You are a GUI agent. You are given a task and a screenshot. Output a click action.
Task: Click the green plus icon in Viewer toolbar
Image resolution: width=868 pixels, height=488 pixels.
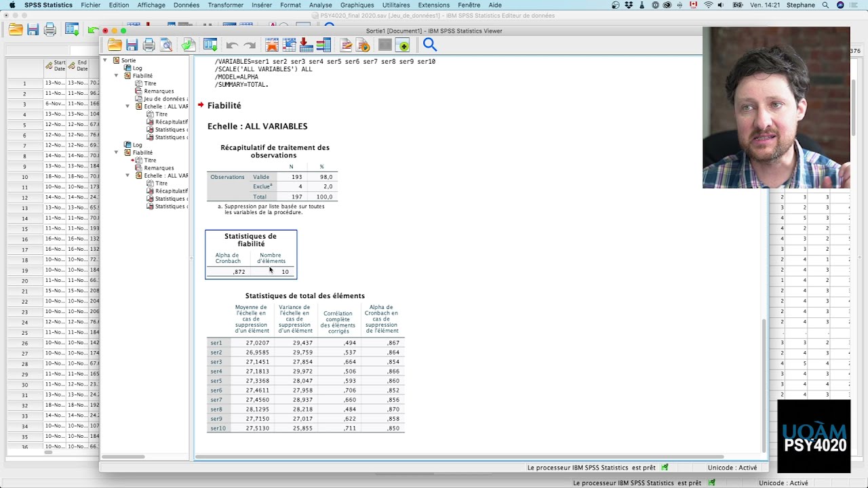[403, 45]
